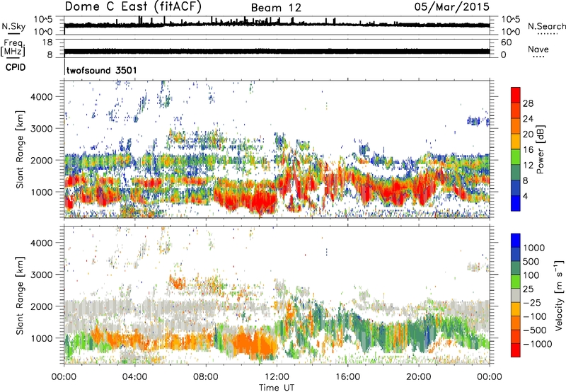Click the 'Dome C East (fitACF)' title
The width and height of the screenshot is (566, 392).
133,7
